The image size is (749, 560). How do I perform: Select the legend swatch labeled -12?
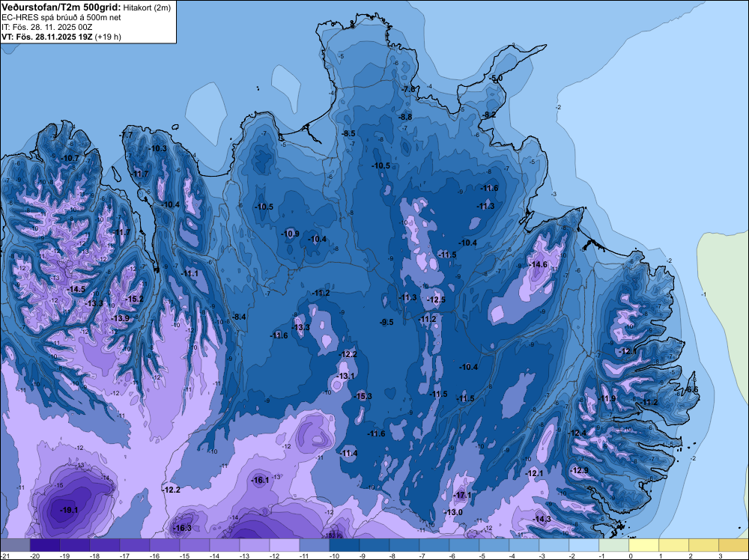(x=285, y=544)
